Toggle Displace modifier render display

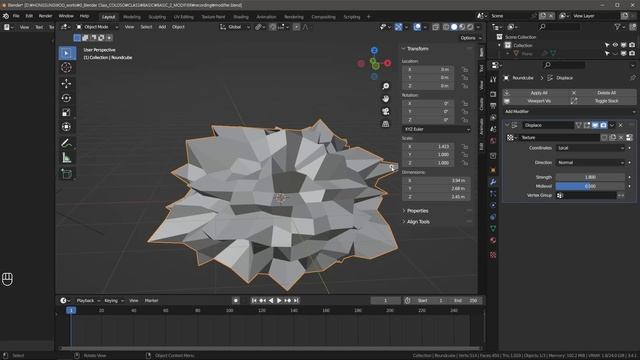click(603, 125)
